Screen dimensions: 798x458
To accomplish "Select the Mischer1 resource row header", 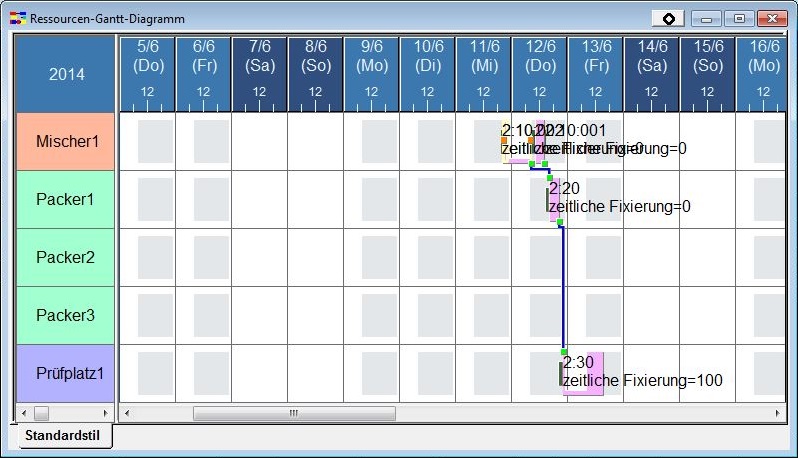I will pos(66,141).
